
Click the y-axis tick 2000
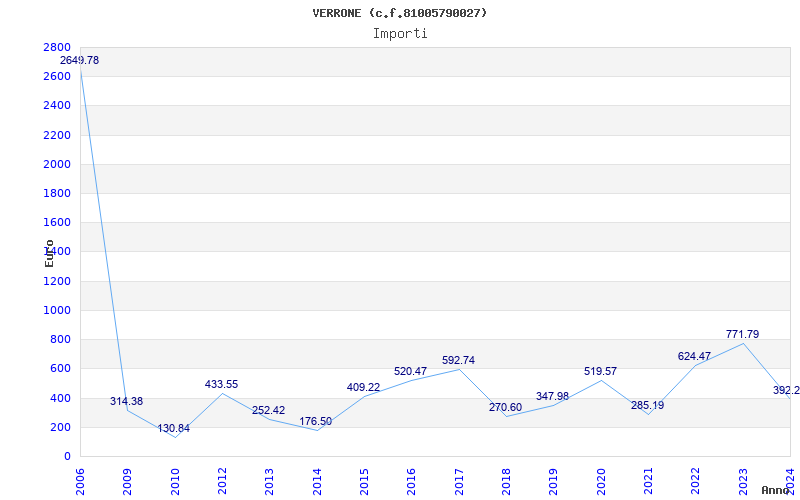57,164
